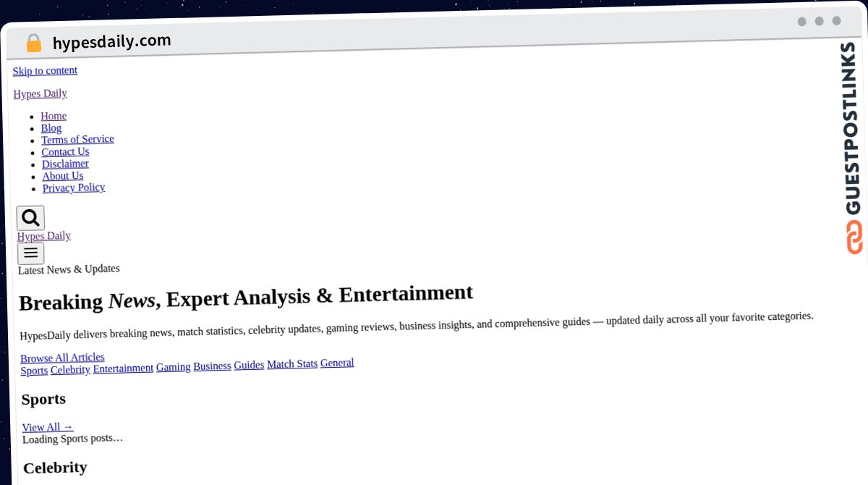Select the Contact Us menu link
868x485 pixels.
pyautogui.click(x=65, y=151)
